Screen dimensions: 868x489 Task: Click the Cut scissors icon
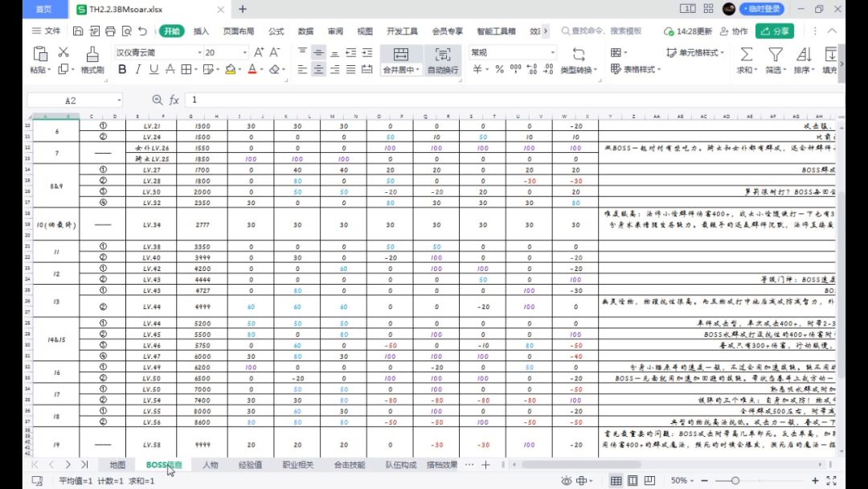pyautogui.click(x=63, y=52)
